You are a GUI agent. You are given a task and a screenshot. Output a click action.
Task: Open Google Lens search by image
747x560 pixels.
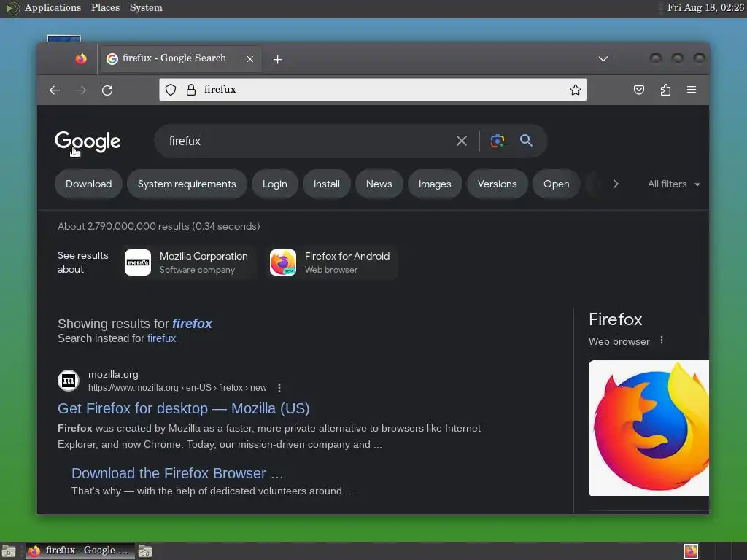[498, 141]
